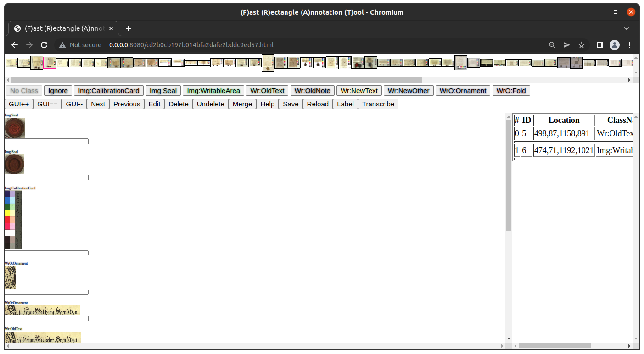Click the ID column header
This screenshot has width=644, height=354.
(526, 120)
